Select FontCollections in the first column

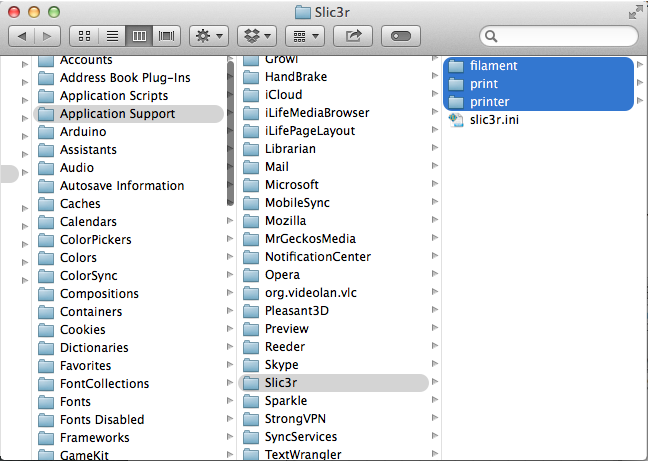pos(128,384)
